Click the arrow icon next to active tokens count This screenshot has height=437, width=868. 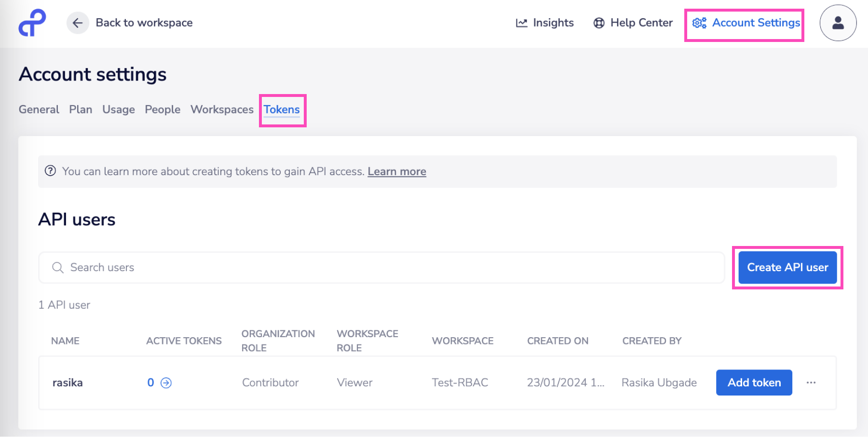166,382
